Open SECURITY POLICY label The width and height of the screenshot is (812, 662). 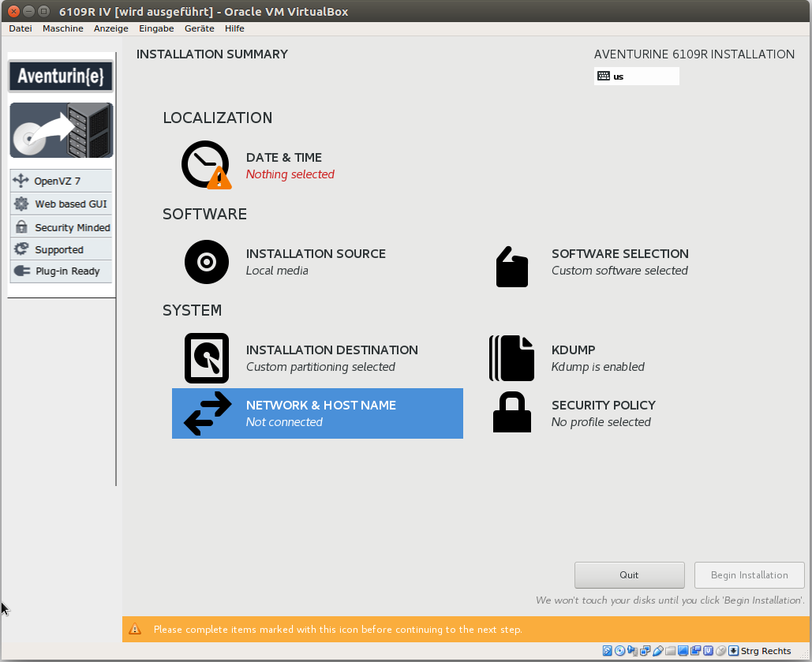coord(604,406)
